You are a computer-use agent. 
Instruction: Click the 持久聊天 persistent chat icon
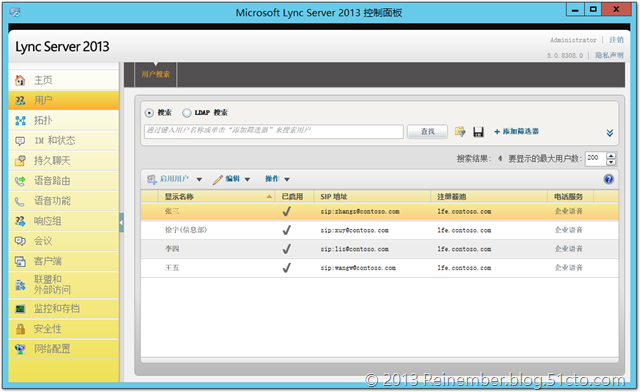point(20,160)
